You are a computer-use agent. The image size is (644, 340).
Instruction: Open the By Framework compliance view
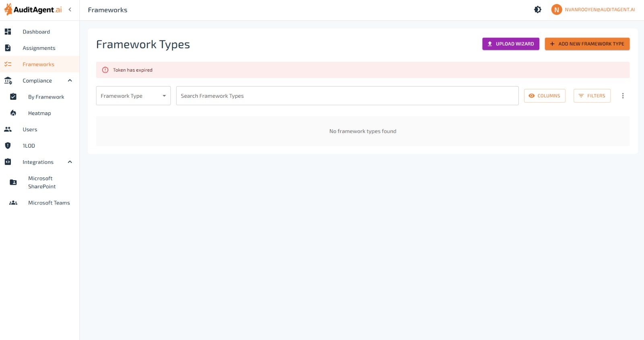tap(46, 97)
